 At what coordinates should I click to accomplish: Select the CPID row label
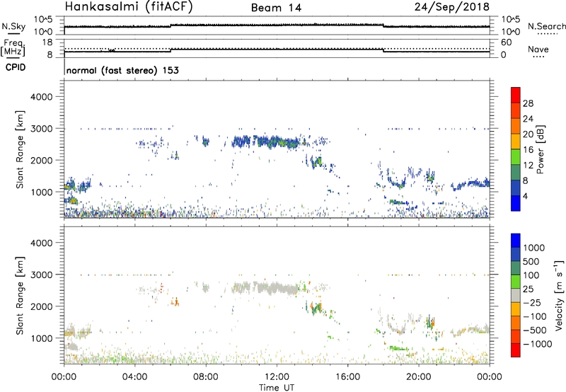tap(16, 67)
